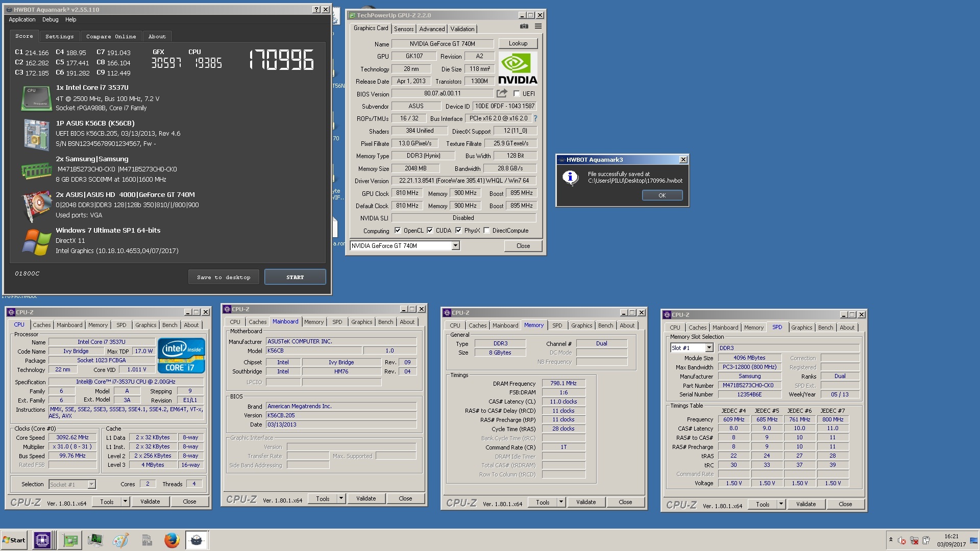The width and height of the screenshot is (980, 551).
Task: Open the Sensors tab in GPU-Z
Action: [404, 29]
